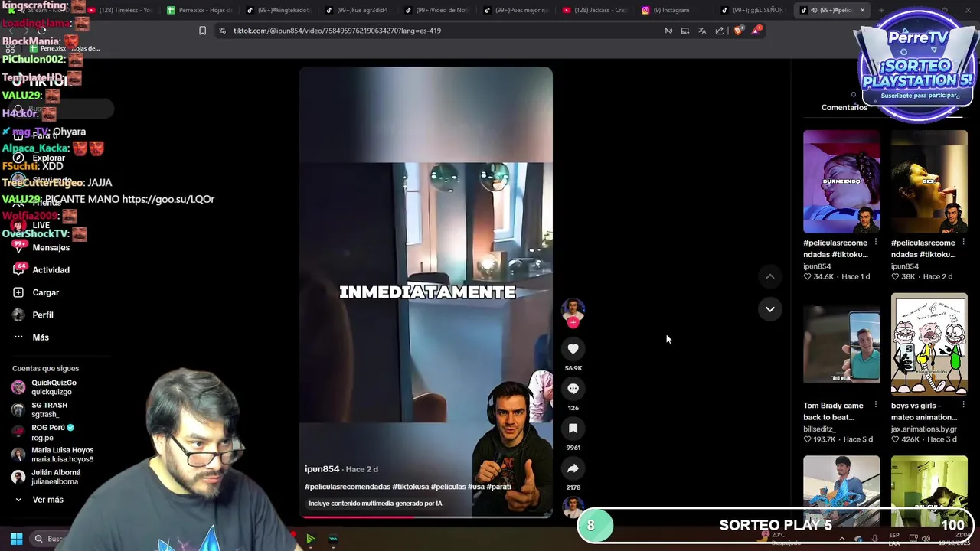This screenshot has width=980, height=551.
Task: Click the translate page icon in address bar
Action: coord(702,31)
